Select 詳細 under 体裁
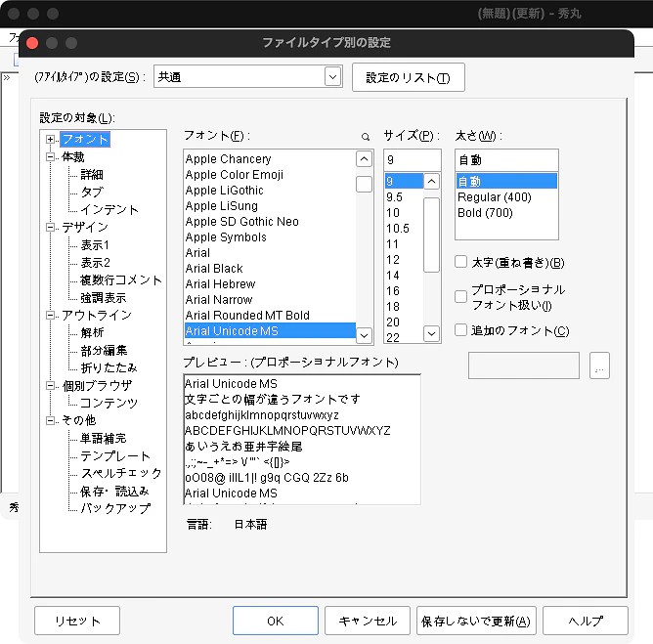 tap(92, 174)
